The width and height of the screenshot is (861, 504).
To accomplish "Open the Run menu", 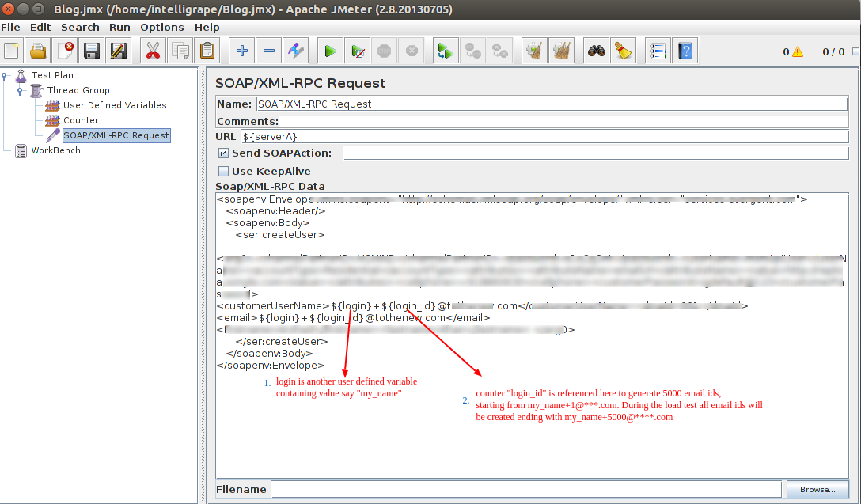I will coord(119,28).
